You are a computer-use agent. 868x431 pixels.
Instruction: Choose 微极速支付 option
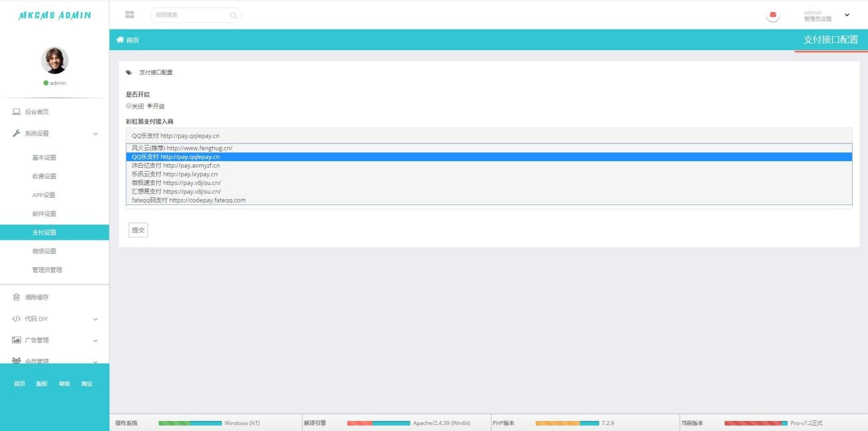coord(489,182)
